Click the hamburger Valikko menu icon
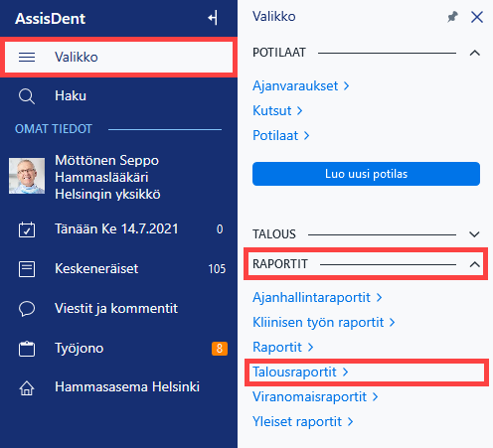 pyautogui.click(x=27, y=57)
